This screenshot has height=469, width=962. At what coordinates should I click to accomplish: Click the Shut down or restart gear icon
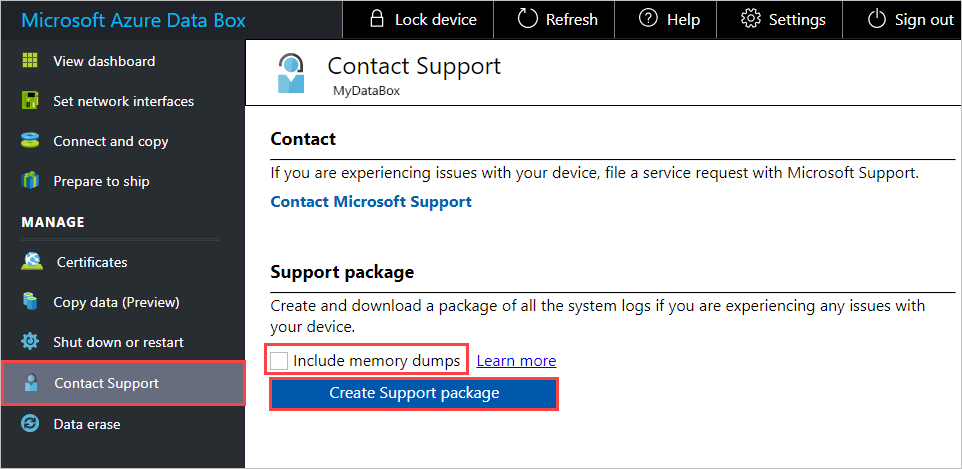pyautogui.click(x=30, y=342)
